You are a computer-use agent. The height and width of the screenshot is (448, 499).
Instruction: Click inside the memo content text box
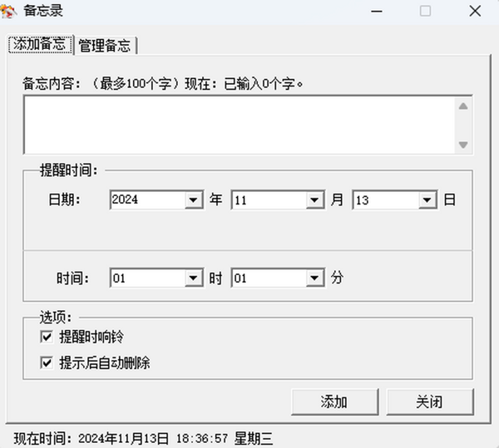[x=240, y=125]
